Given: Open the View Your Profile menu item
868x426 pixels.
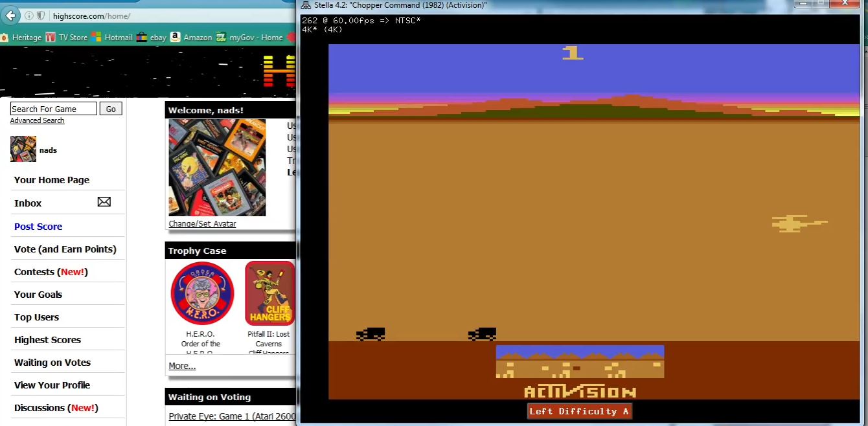Looking at the screenshot, I should [52, 385].
